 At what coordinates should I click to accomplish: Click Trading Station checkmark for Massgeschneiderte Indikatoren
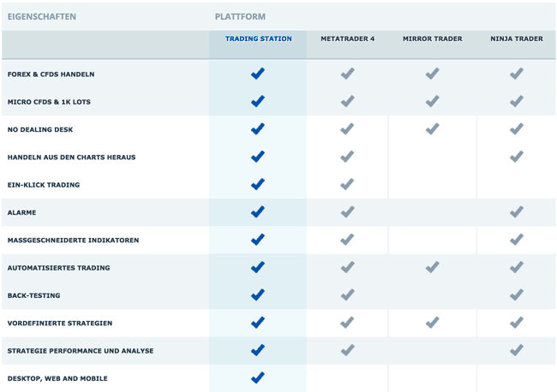(258, 240)
